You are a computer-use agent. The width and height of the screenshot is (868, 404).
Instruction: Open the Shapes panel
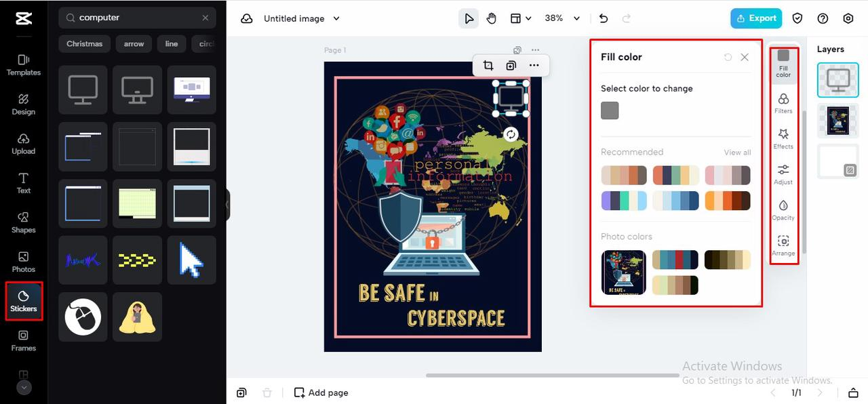[x=23, y=222]
